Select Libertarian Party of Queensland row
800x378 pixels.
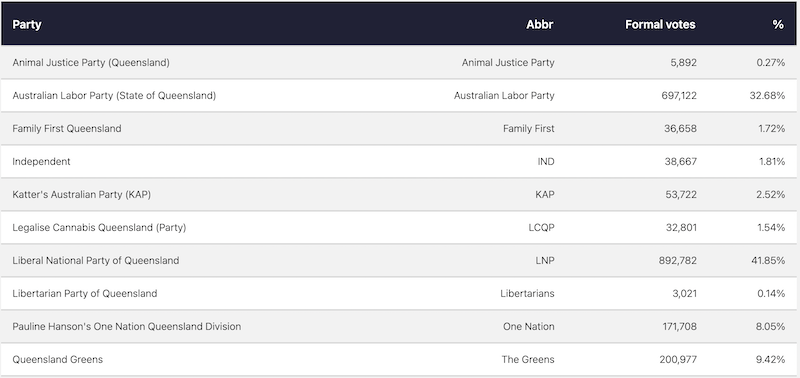click(400, 293)
